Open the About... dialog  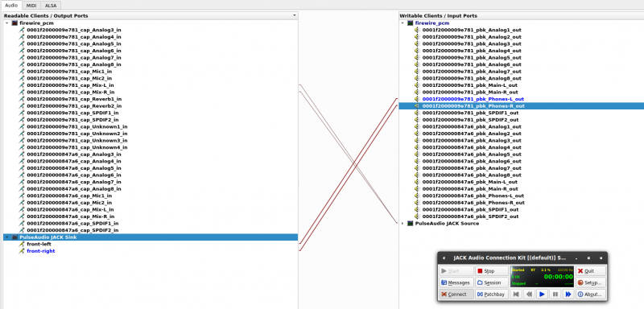[x=591, y=295]
